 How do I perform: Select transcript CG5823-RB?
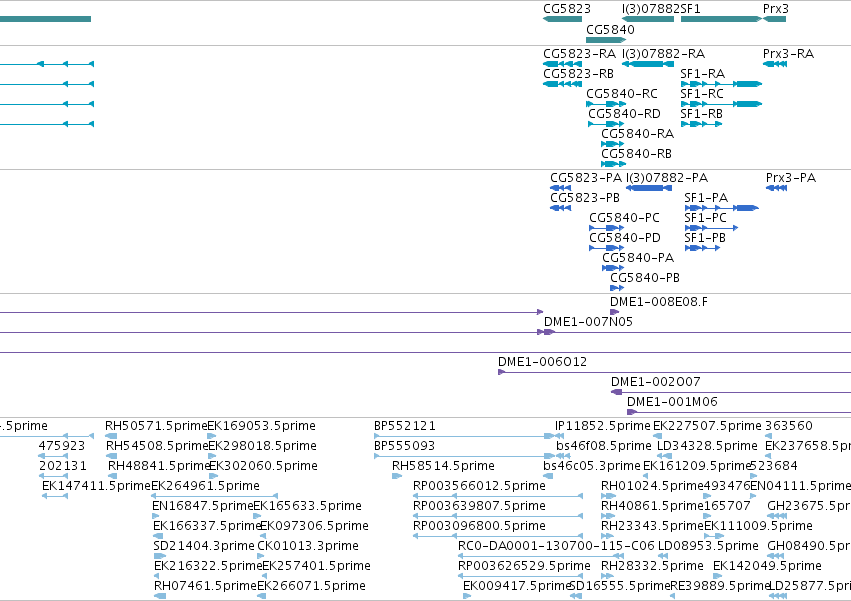[562, 84]
